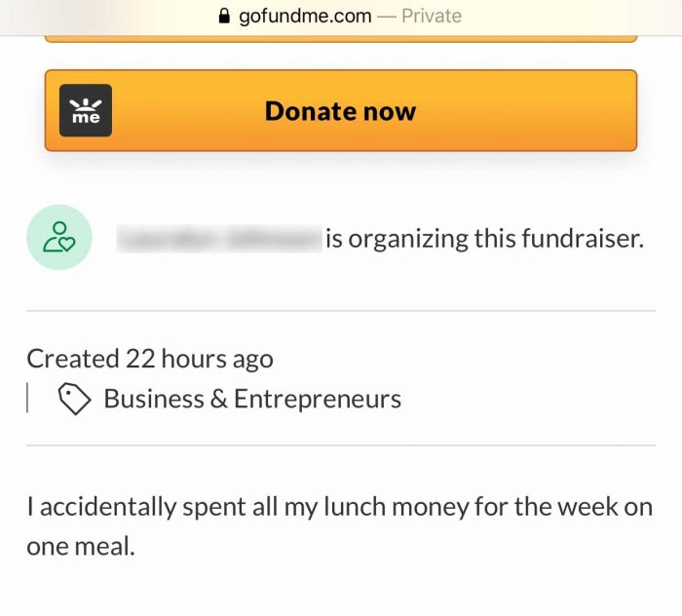Open the organizer's green avatar icon
682x616 pixels.
59,238
